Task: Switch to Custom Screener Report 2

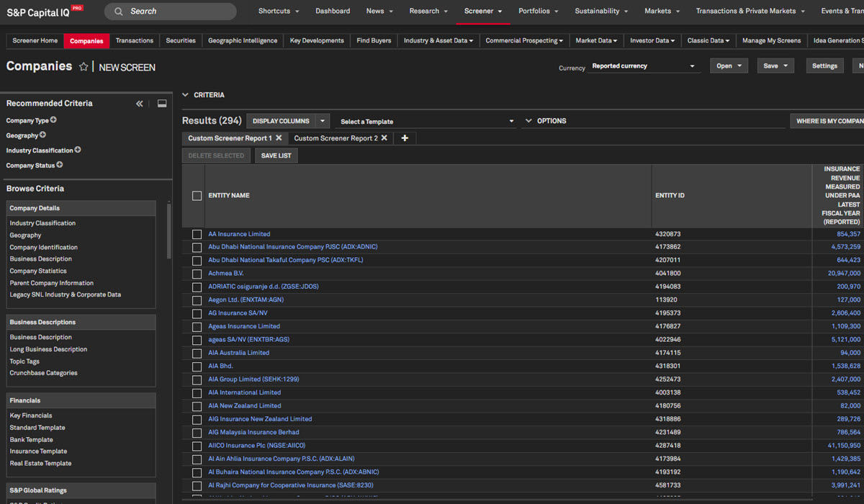Action: [336, 138]
